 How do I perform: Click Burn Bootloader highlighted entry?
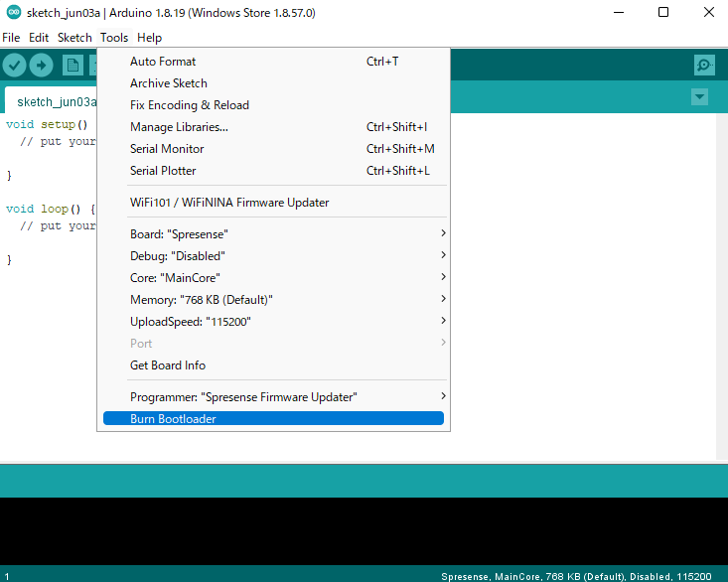273,418
